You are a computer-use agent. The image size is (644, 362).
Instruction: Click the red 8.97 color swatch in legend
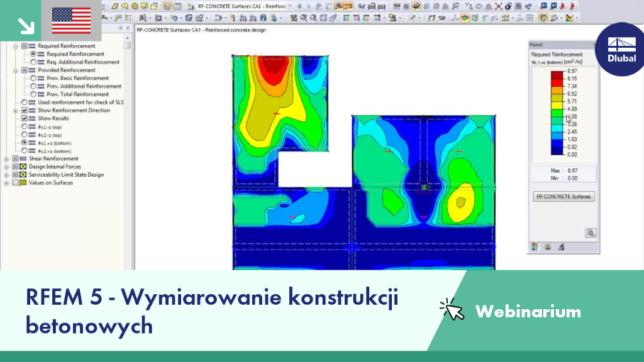[557, 75]
